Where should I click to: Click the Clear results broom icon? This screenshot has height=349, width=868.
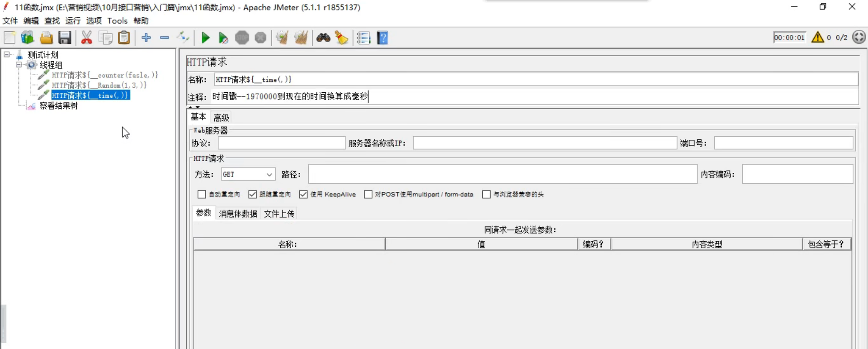pos(282,38)
